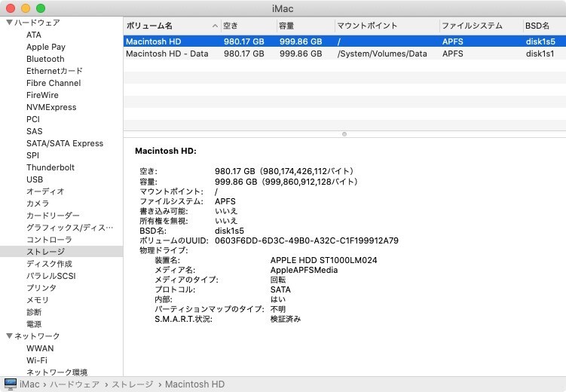Collapse the ネットワーク section triangle

point(9,336)
